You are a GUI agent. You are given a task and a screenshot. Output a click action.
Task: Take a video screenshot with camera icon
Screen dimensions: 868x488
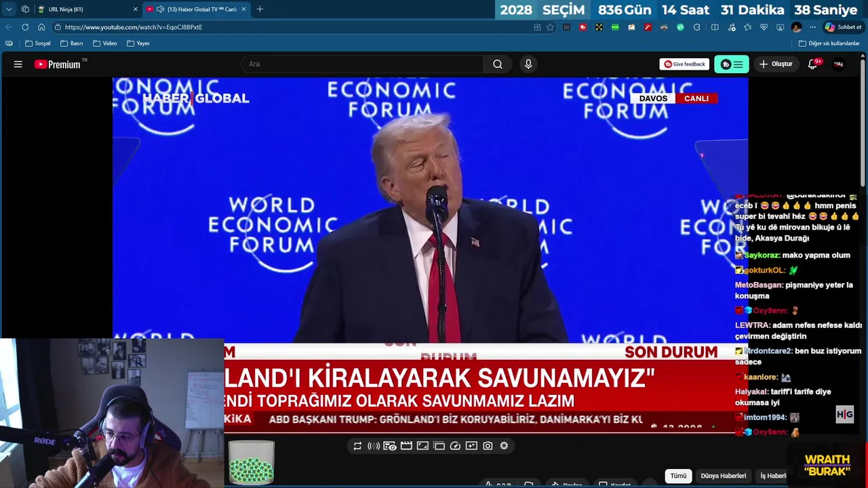(488, 446)
